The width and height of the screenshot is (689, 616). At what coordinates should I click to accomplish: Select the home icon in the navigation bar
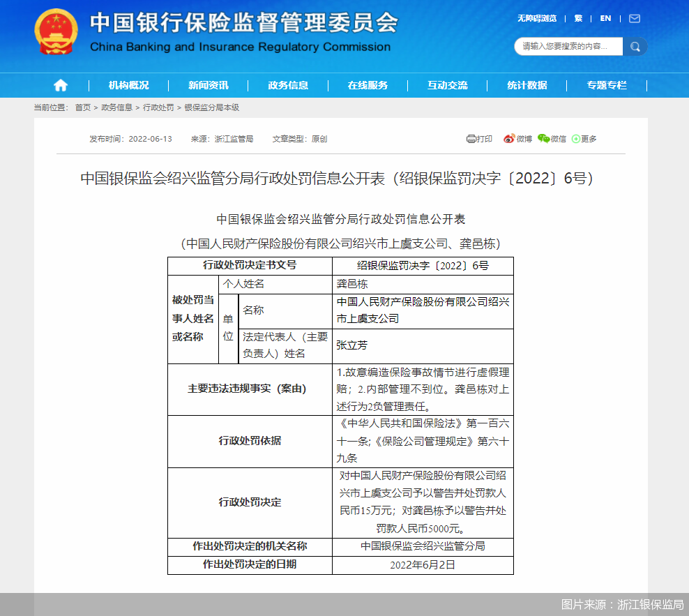[x=61, y=85]
